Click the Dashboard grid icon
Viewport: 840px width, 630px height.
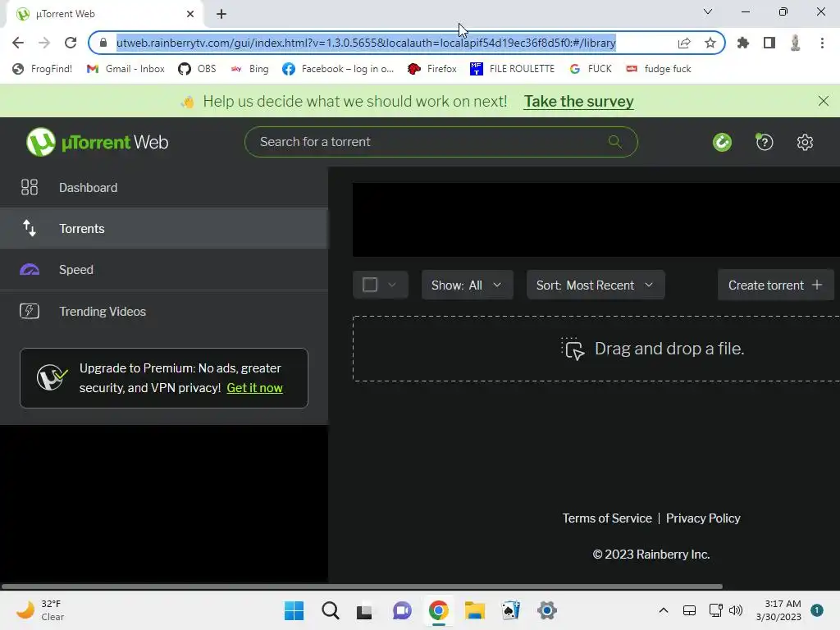(x=30, y=187)
